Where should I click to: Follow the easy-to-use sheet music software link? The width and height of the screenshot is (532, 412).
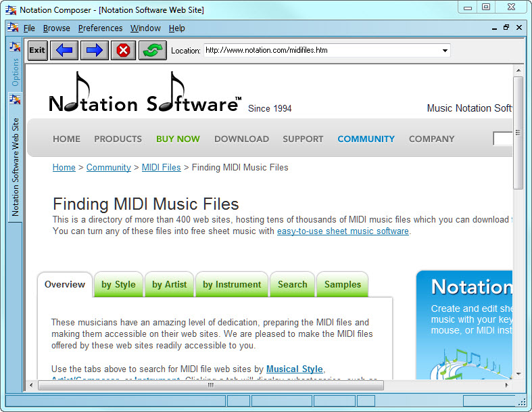coord(343,231)
